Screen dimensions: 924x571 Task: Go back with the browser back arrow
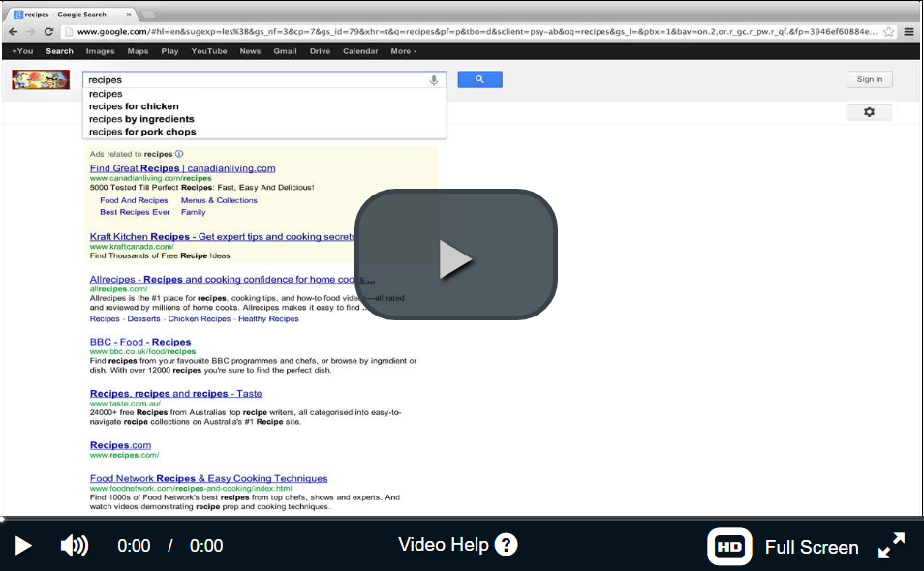pos(14,32)
